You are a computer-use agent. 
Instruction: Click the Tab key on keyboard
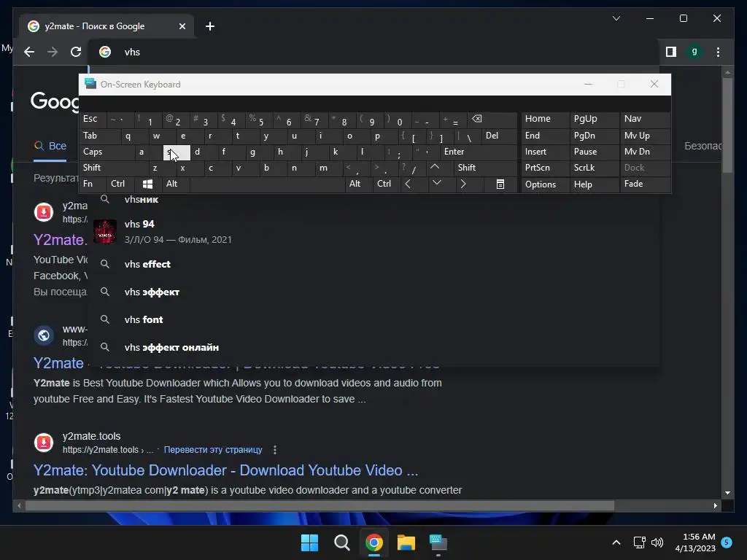100,136
